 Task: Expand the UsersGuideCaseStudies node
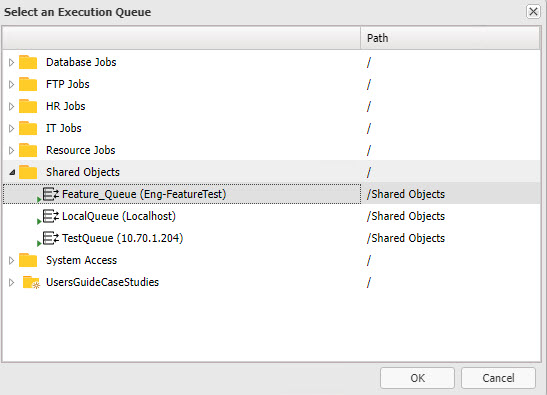[x=11, y=282]
